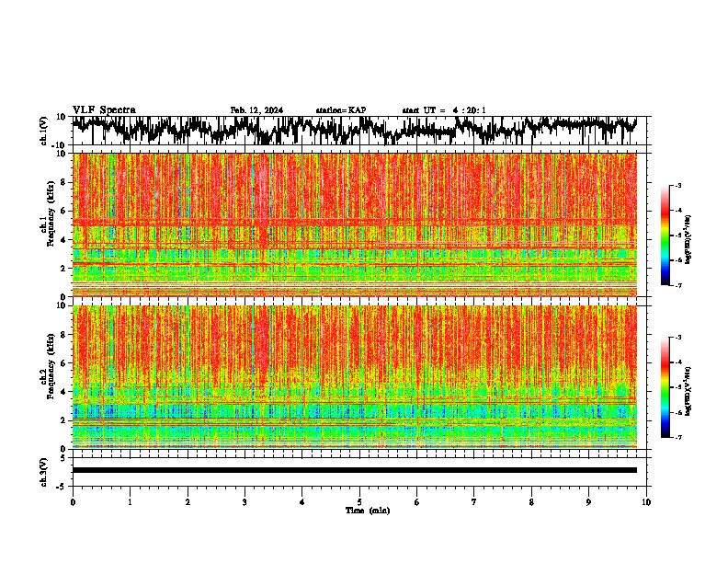728x563 pixels.
Task: Click the 'VLF Spectra' title text
Action: [104, 110]
